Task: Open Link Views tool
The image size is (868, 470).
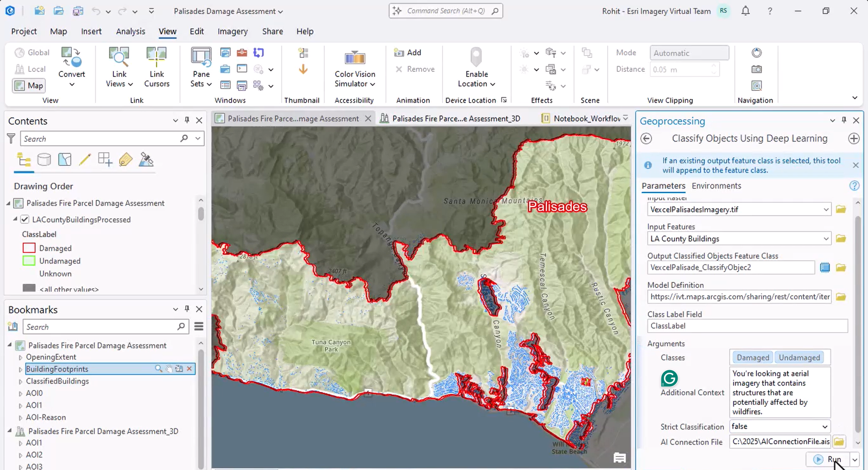Action: point(119,68)
